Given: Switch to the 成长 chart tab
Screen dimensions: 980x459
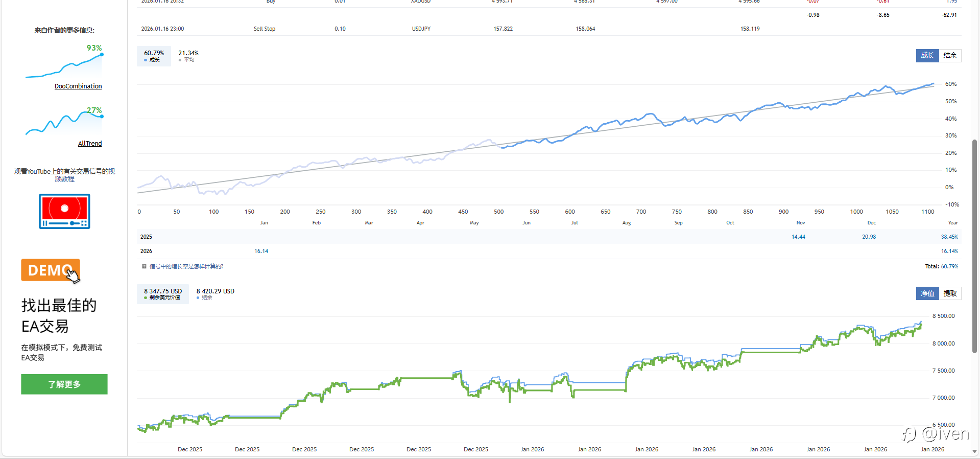Looking at the screenshot, I should (927, 56).
